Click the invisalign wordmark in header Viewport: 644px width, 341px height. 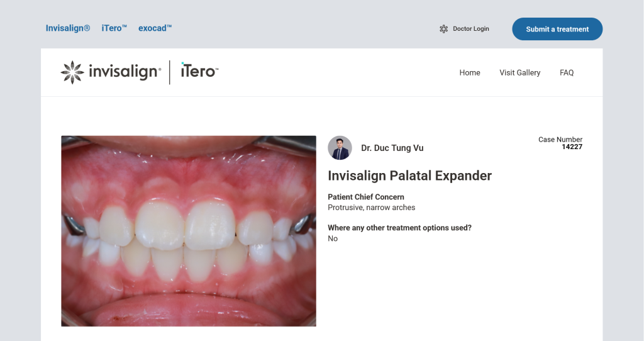pyautogui.click(x=125, y=72)
